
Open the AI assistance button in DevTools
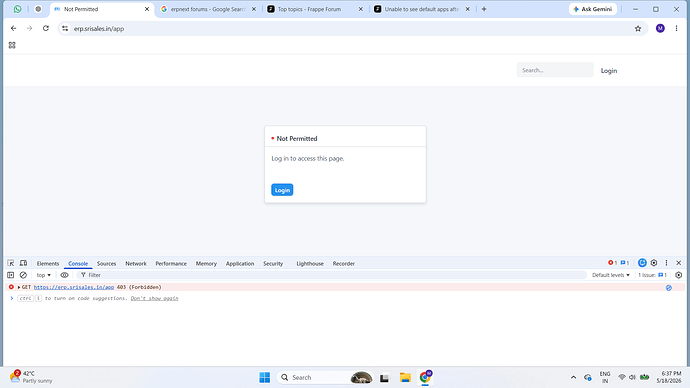pos(642,263)
